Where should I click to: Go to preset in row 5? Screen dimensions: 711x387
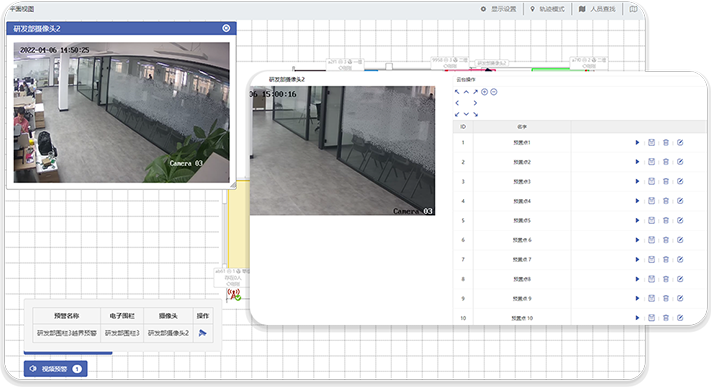click(637, 220)
